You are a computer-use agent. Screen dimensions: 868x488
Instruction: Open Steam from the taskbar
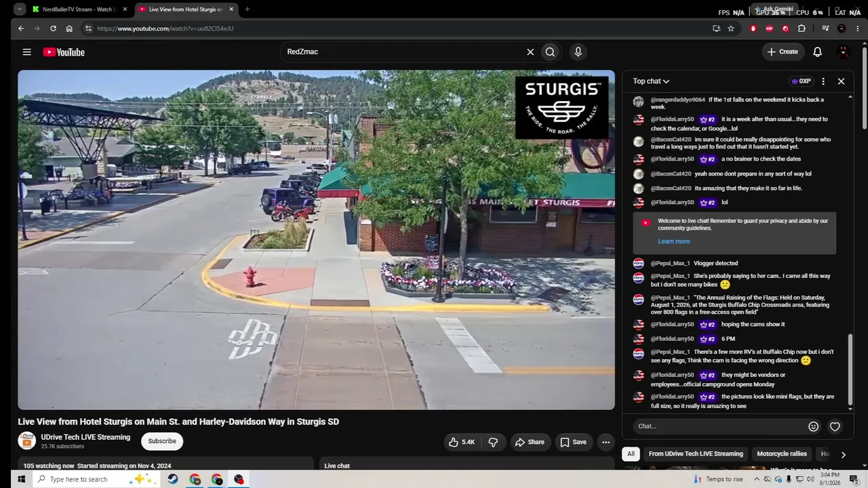173,479
